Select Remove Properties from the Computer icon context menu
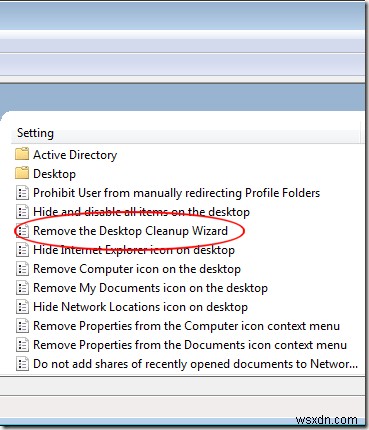369x430 pixels. click(186, 326)
